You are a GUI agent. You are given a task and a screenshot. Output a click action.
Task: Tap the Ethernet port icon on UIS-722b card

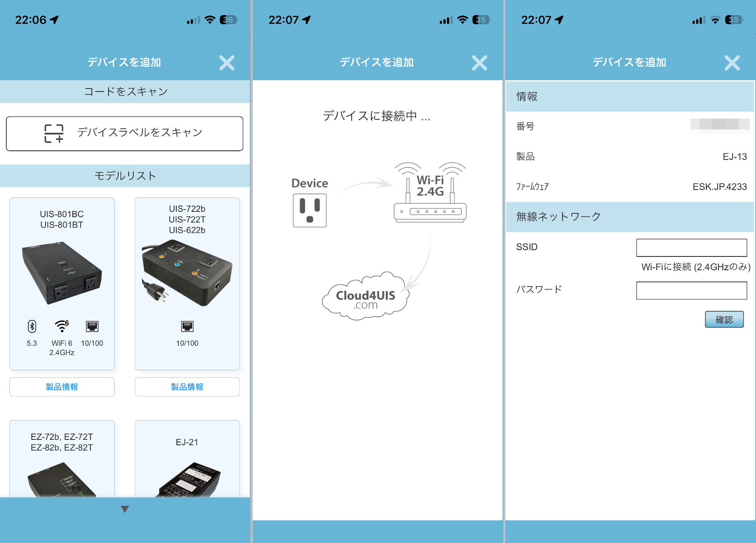coord(187,326)
